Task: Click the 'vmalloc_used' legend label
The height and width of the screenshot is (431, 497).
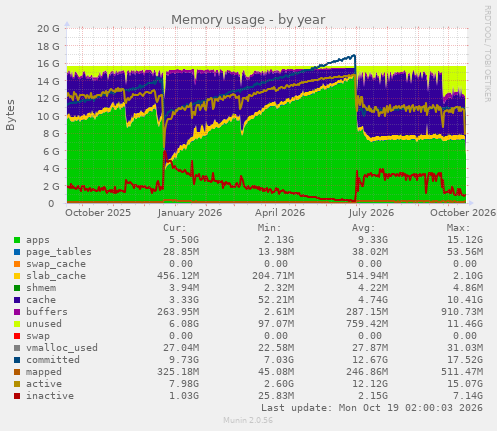Action: pos(62,348)
